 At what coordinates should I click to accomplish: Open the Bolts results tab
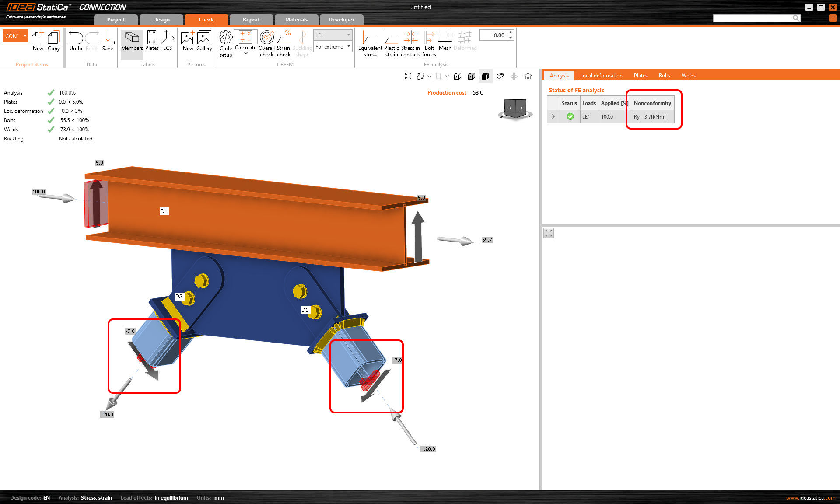[664, 76]
